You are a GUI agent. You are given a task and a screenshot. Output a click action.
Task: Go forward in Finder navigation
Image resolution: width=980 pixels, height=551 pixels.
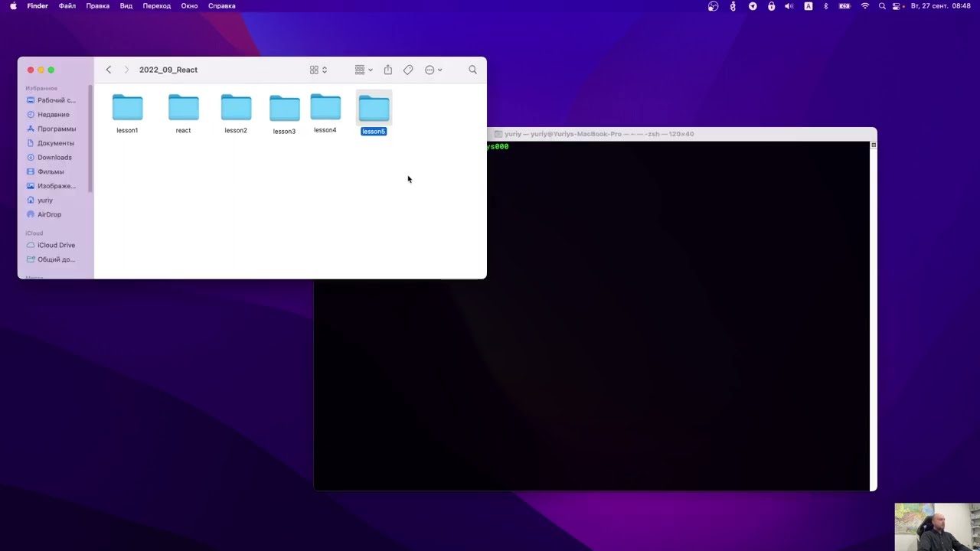(x=126, y=70)
